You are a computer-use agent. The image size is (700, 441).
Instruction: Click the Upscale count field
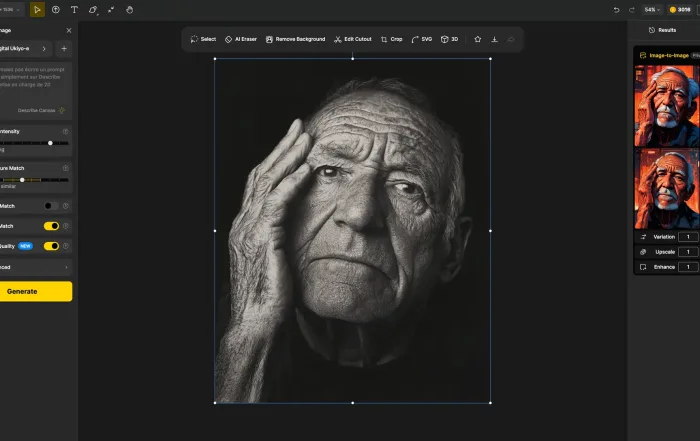(x=688, y=252)
